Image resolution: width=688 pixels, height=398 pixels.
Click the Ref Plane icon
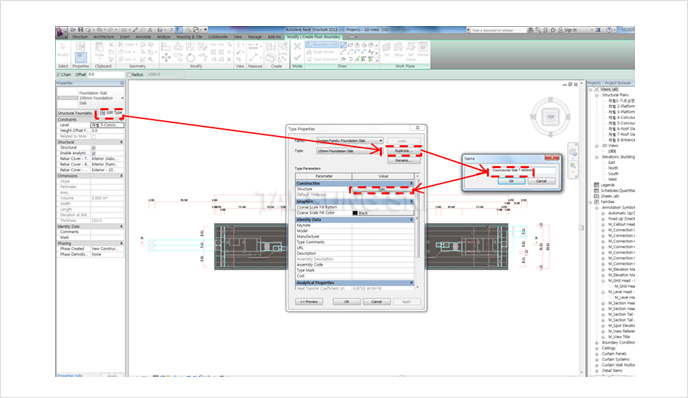click(x=411, y=47)
